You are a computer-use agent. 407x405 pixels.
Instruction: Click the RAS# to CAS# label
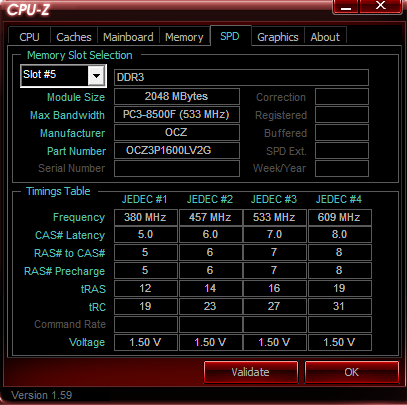70,253
